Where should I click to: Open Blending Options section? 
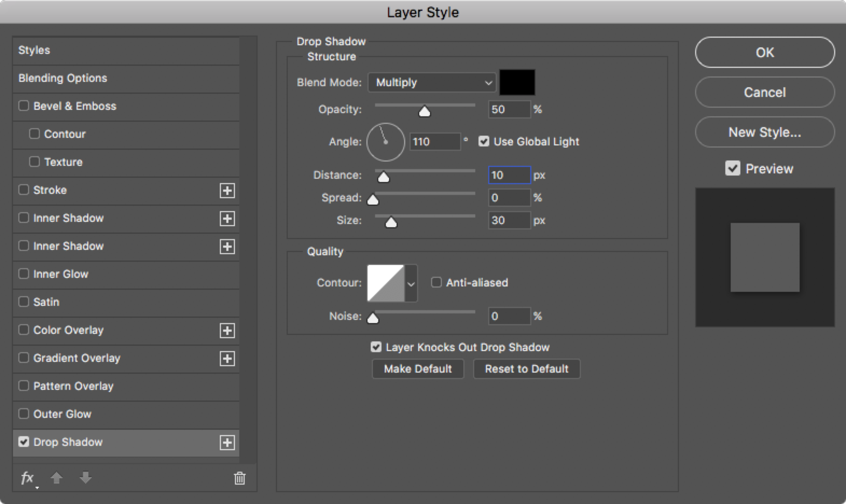126,78
